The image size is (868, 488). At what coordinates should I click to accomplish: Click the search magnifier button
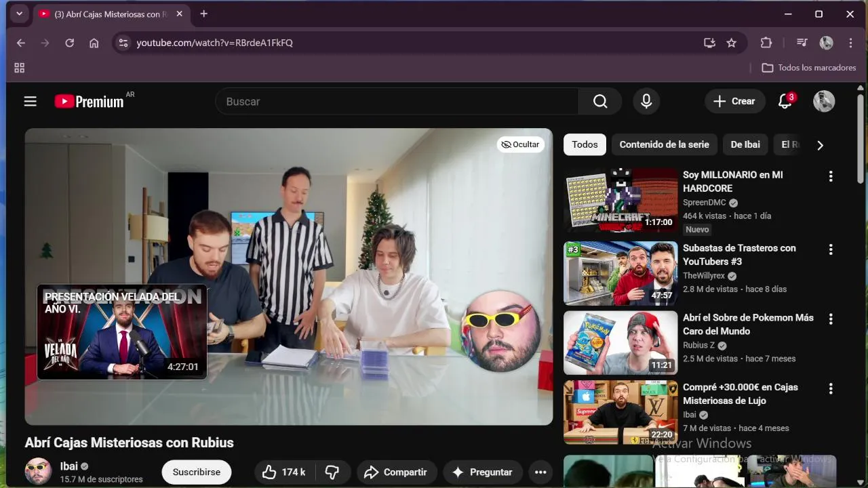pyautogui.click(x=600, y=102)
